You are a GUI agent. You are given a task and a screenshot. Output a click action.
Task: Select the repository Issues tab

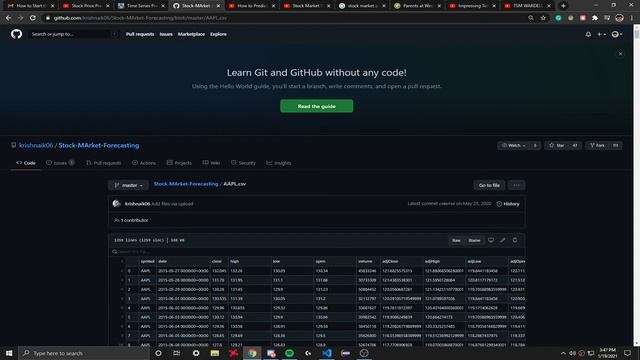click(60, 163)
